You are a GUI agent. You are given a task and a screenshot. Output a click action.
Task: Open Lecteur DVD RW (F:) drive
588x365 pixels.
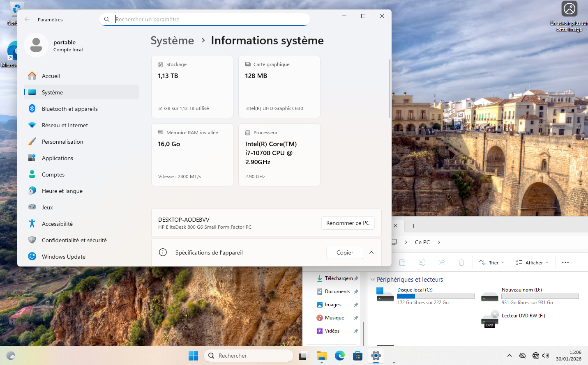pyautogui.click(x=523, y=316)
